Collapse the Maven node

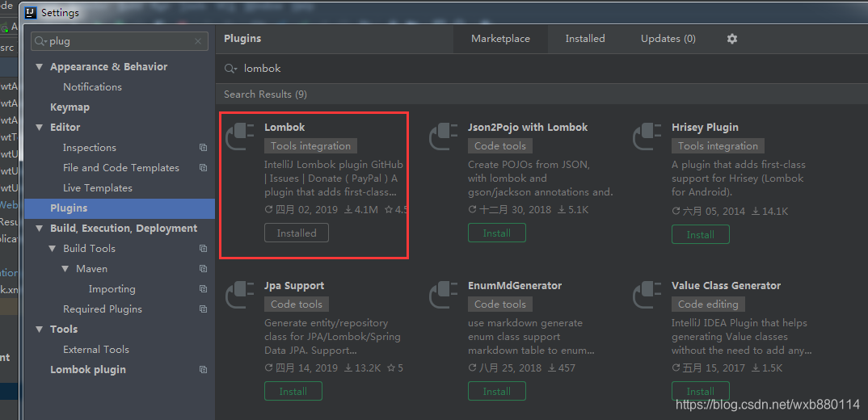pyautogui.click(x=65, y=269)
